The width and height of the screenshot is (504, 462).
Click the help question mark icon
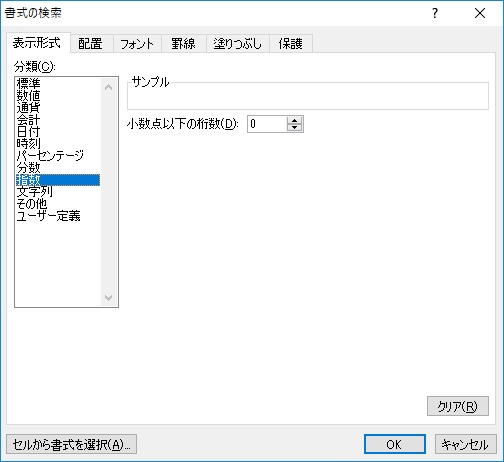click(x=435, y=13)
